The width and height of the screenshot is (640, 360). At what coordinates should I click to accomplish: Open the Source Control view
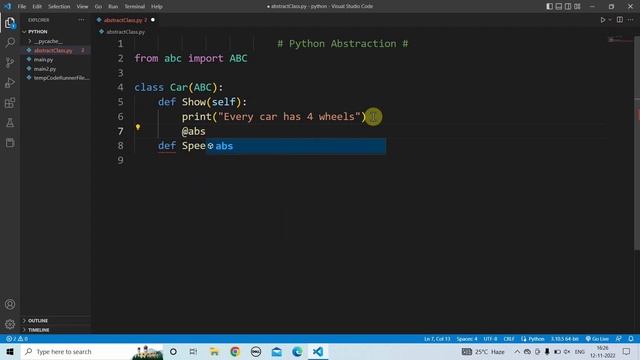pyautogui.click(x=10, y=62)
